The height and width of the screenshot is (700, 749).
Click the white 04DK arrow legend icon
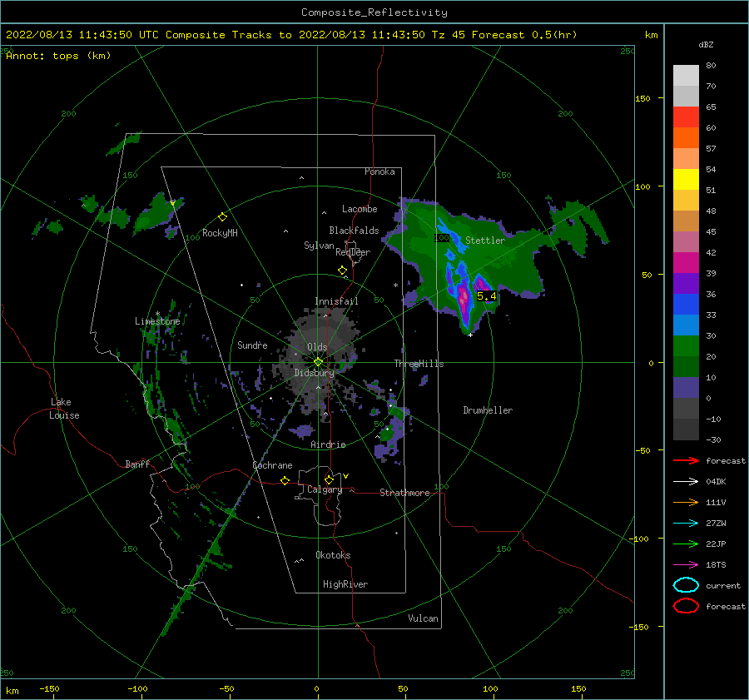point(686,481)
